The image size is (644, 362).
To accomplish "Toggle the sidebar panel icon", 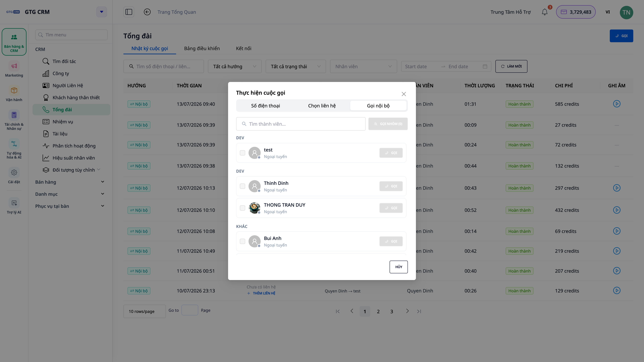I will [129, 12].
